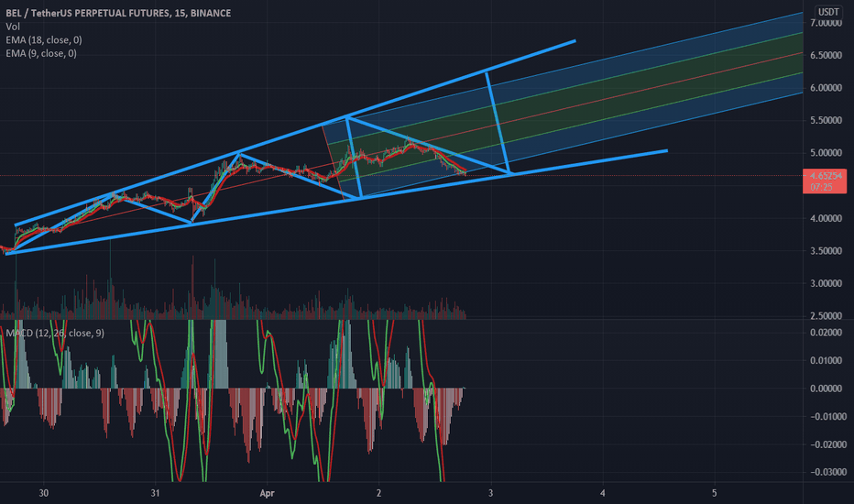Click the 5.50000 price axis label

826,120
